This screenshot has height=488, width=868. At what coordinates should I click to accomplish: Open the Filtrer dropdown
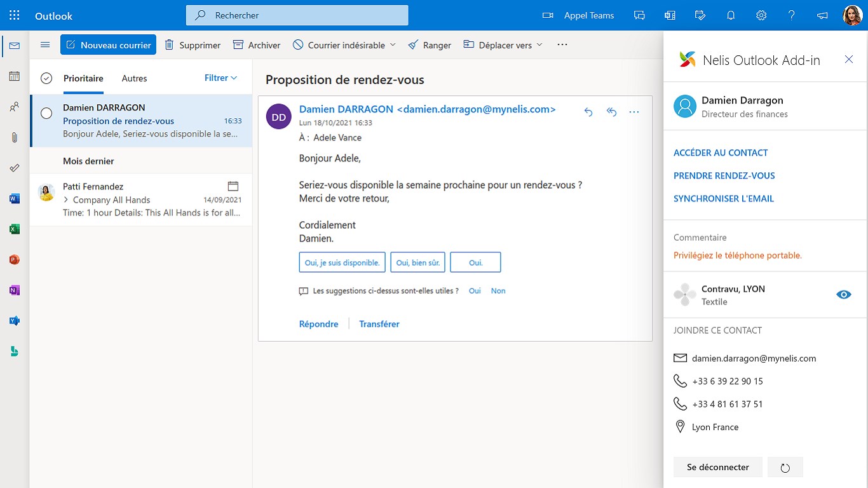pos(220,78)
